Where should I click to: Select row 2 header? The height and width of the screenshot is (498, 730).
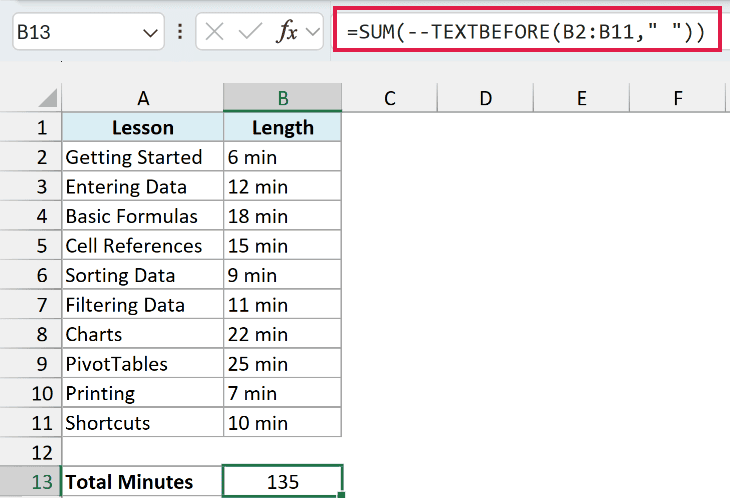coord(31,157)
